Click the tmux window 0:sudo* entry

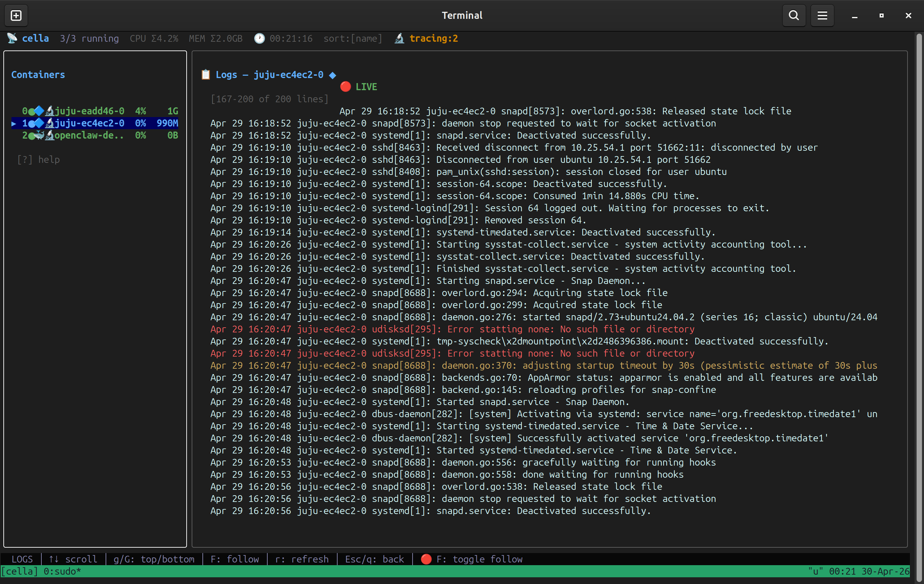pos(62,571)
